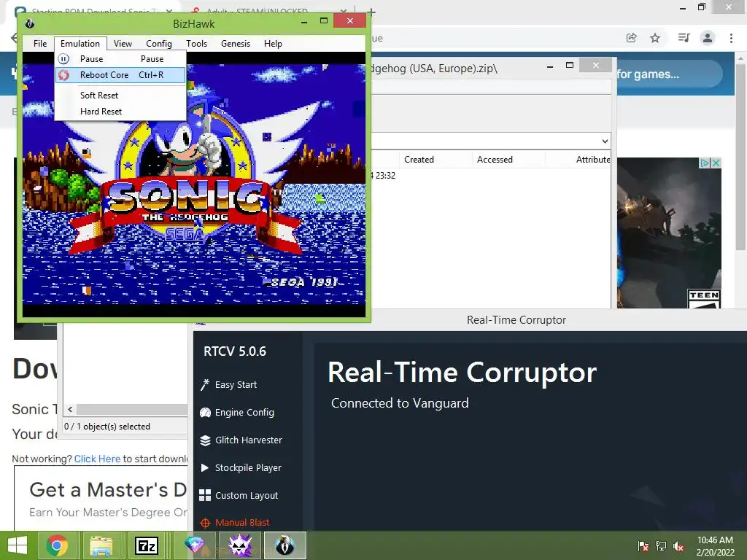
Task: Trigger Manual Blast in RTCV sidebar
Action: click(x=235, y=522)
